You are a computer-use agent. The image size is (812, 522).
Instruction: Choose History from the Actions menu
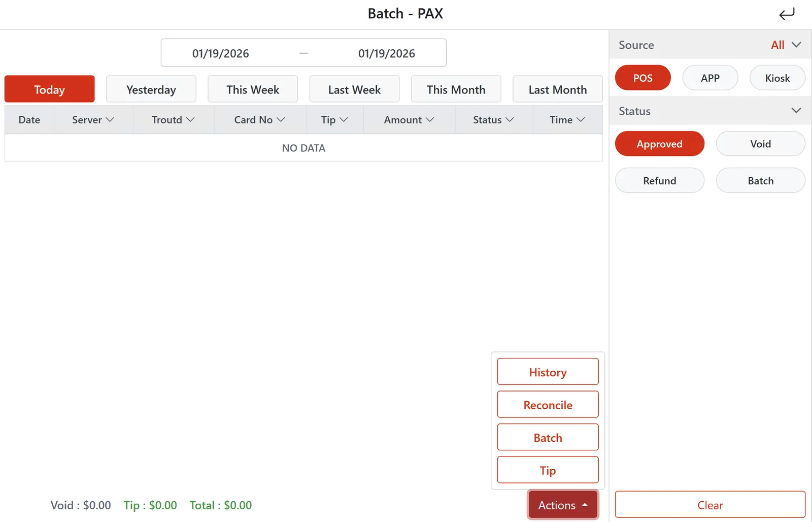[548, 372]
